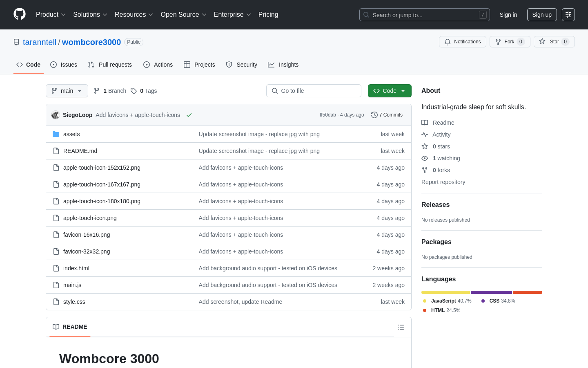Click the pulse icon beside Activity
This screenshot has height=368, width=588.
tap(425, 135)
